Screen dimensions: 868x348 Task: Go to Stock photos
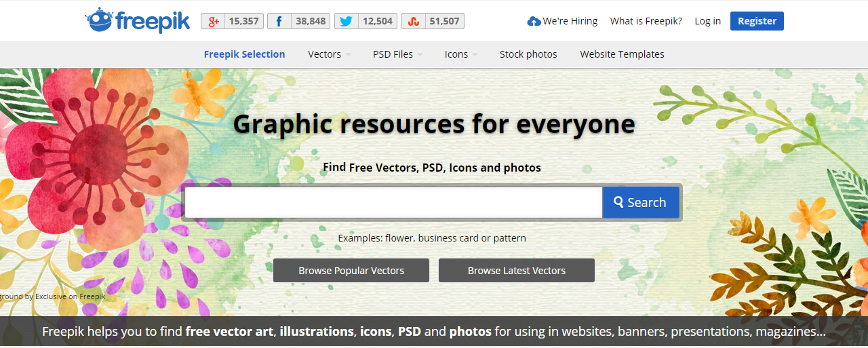click(528, 54)
